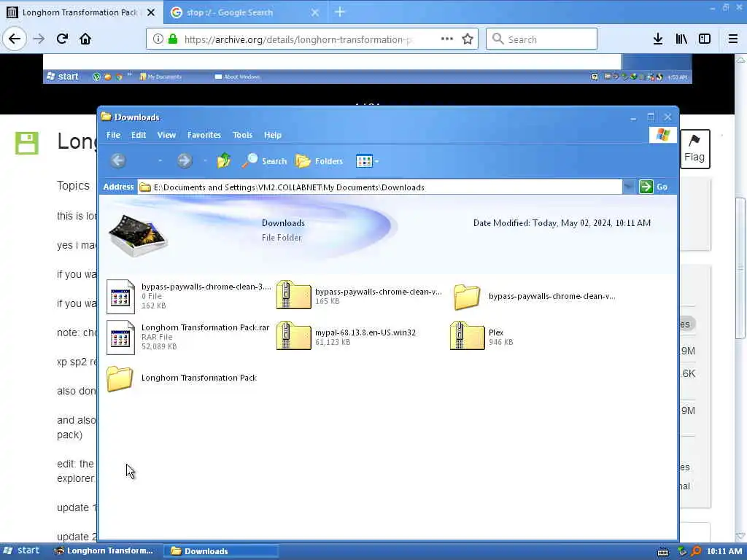747x560 pixels.
Task: Click Explorer Forward button in Downloads window
Action: tap(185, 161)
